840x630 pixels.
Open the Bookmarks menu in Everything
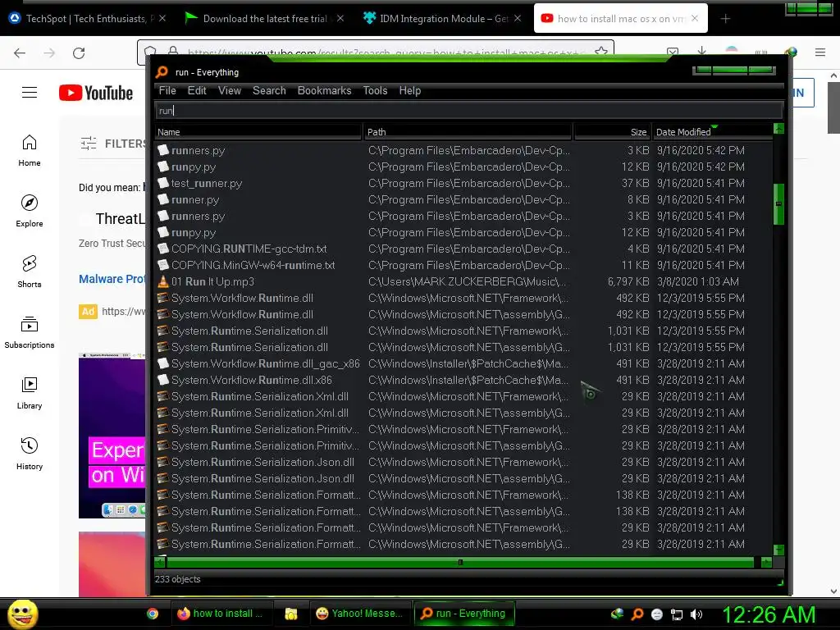[324, 90]
